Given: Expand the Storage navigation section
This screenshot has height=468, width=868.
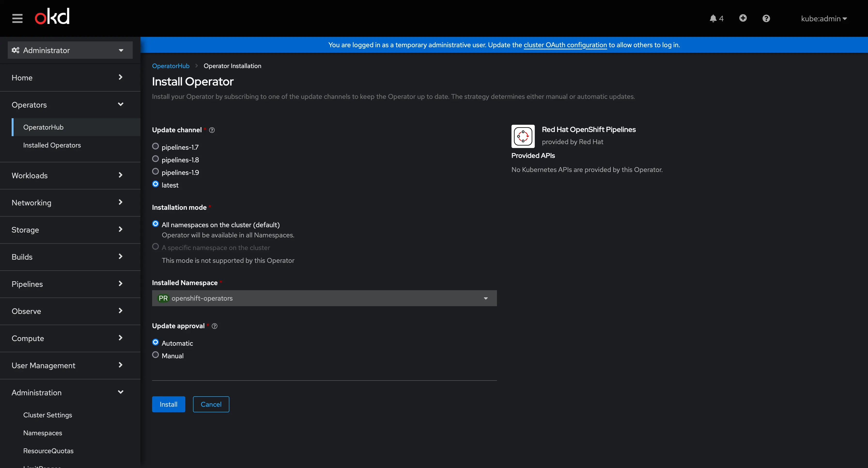Looking at the screenshot, I should tap(70, 230).
